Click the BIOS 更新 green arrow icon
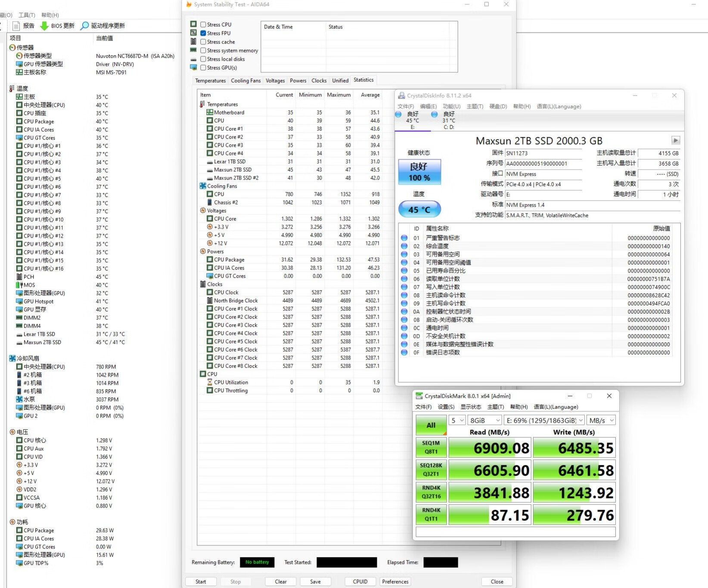Image resolution: width=708 pixels, height=588 pixels. 44,26
